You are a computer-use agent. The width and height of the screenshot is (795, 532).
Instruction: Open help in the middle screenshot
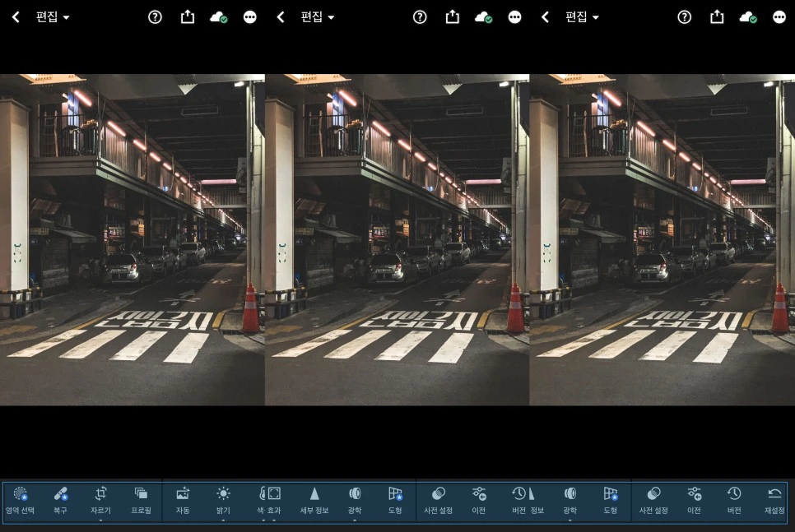click(420, 17)
